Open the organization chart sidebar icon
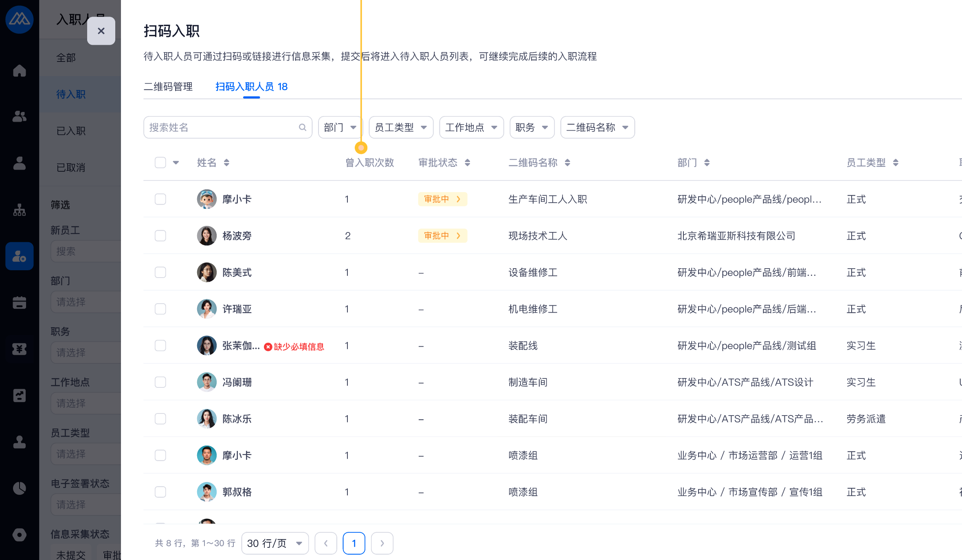The height and width of the screenshot is (560, 962). coord(19,210)
